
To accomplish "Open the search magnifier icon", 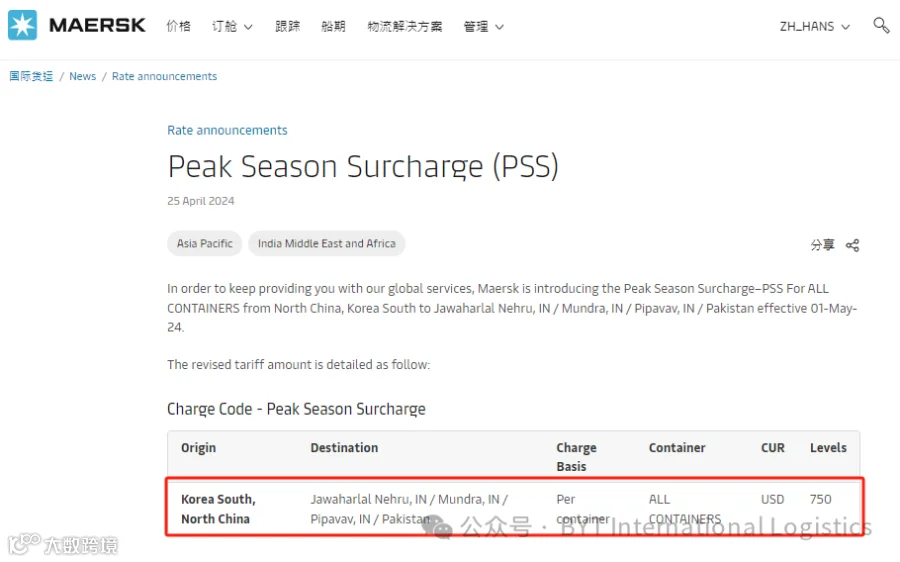I will [881, 25].
